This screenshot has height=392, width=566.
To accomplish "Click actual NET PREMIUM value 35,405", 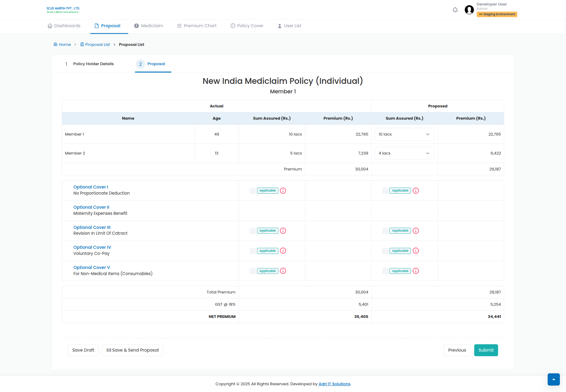I will [x=361, y=317].
